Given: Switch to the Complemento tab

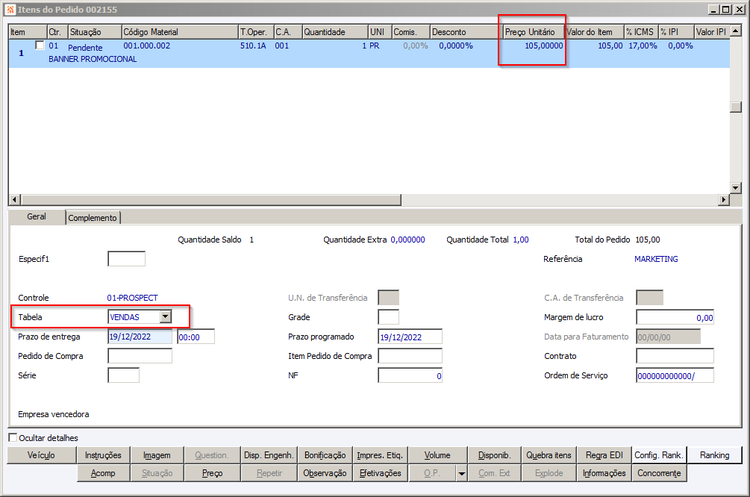Looking at the screenshot, I should tap(93, 218).
